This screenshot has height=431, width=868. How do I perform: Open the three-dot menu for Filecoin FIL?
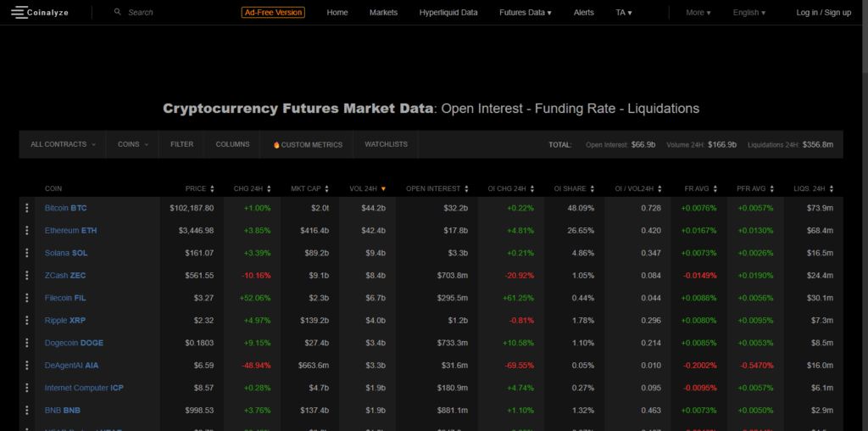(26, 298)
